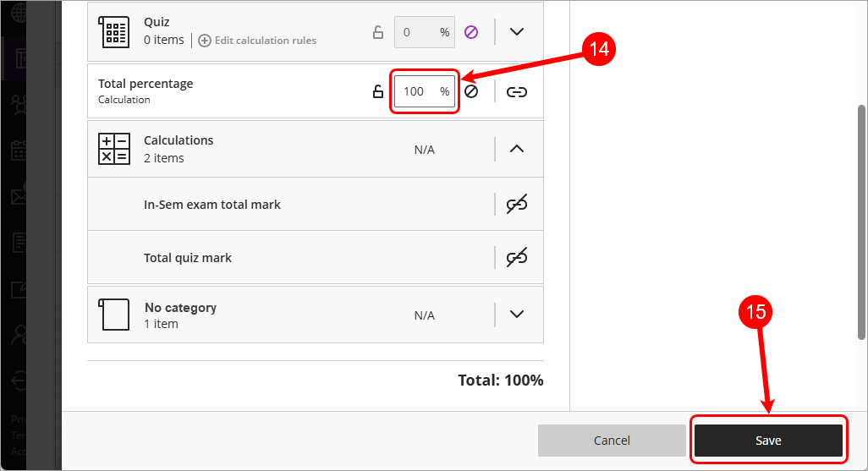Click the Cancel button
This screenshot has width=868, height=471.
click(x=612, y=441)
